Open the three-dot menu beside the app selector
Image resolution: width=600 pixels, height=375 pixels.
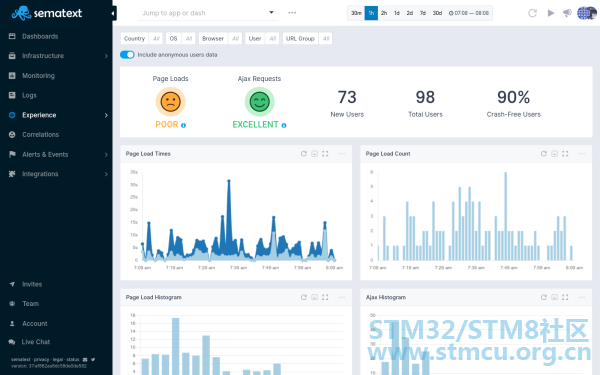coord(292,13)
